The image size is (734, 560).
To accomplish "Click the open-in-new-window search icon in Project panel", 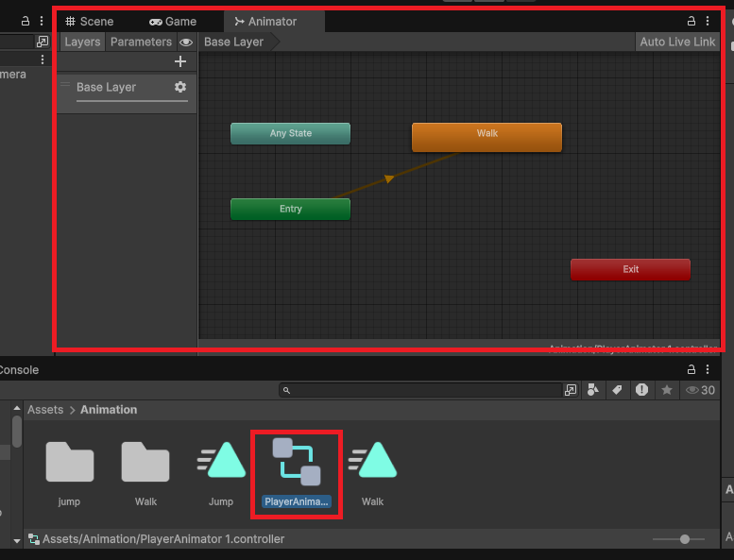I will coord(571,390).
